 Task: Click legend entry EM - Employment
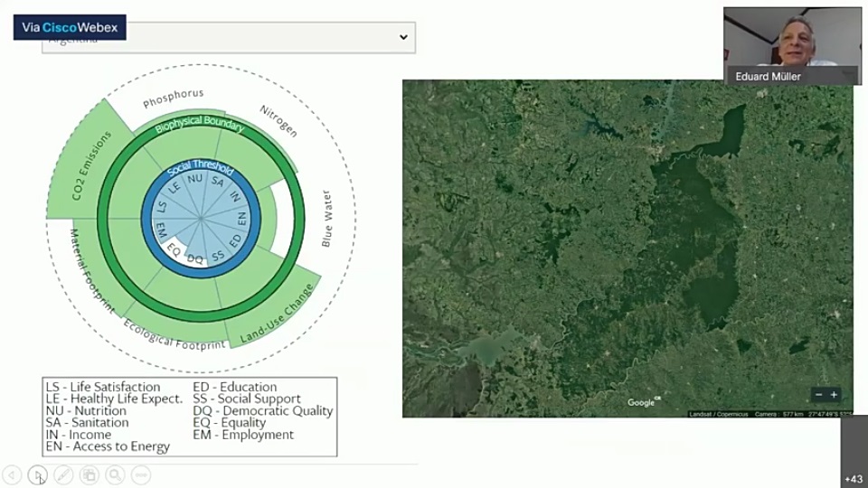click(x=243, y=435)
